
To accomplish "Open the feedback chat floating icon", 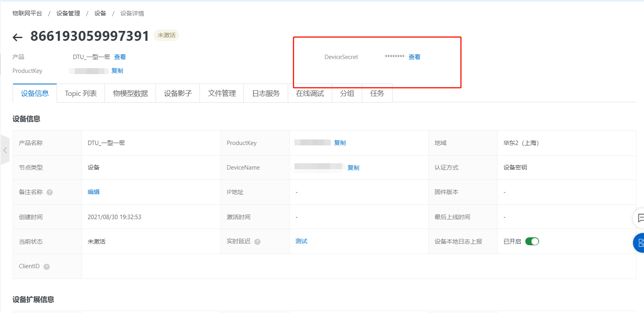I will (639, 218).
